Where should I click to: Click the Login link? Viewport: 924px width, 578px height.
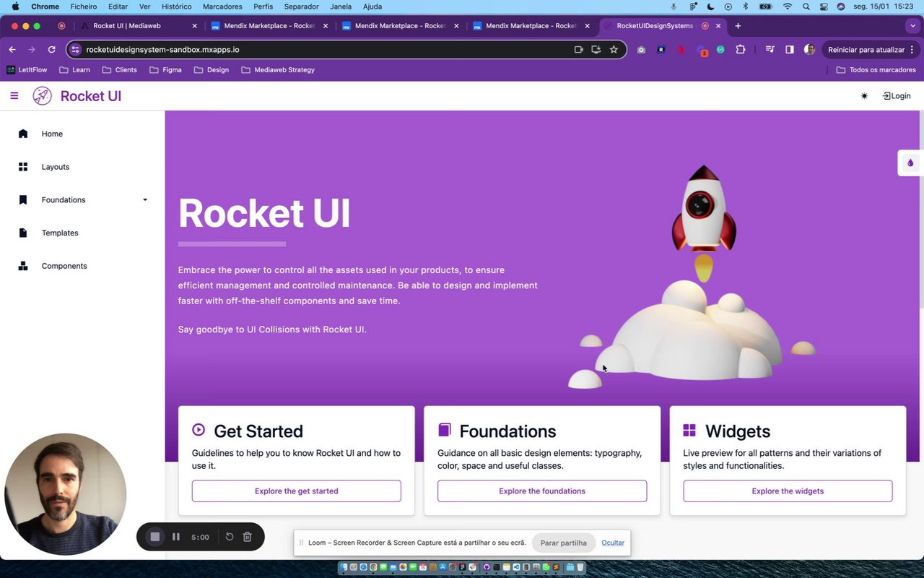click(x=897, y=96)
